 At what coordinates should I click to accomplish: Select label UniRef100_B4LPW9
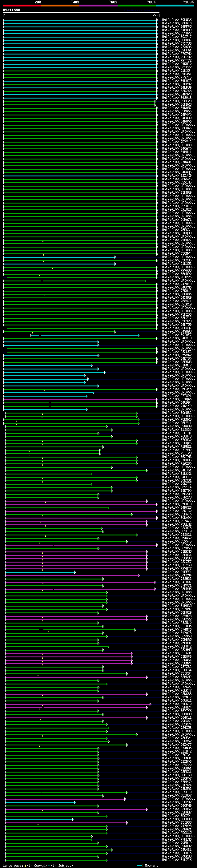[177, 88]
